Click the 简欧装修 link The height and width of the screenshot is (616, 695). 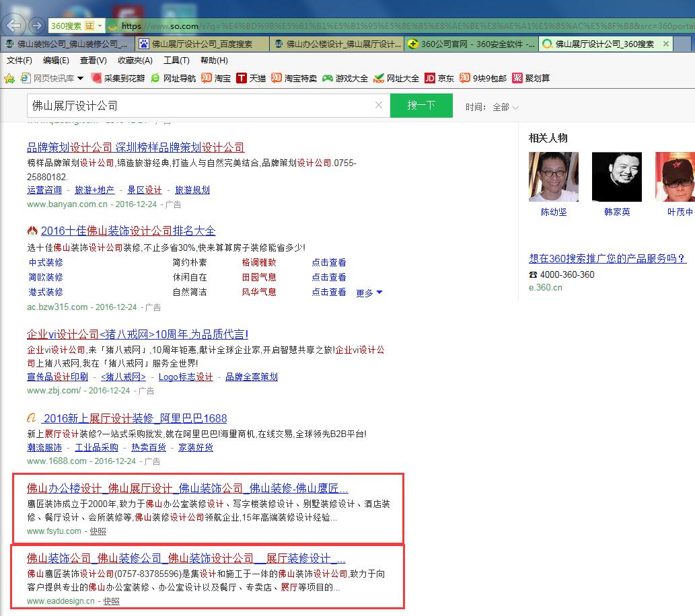coord(46,278)
